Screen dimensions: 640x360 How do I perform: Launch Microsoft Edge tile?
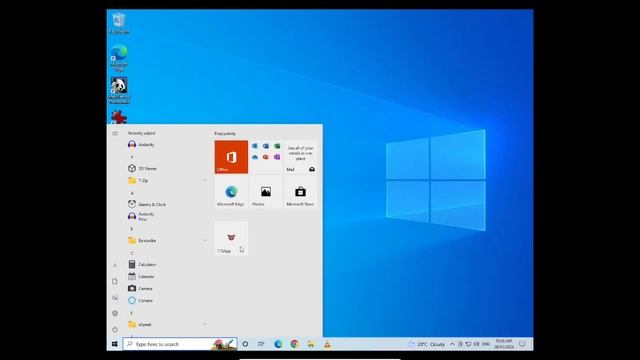pos(231,192)
